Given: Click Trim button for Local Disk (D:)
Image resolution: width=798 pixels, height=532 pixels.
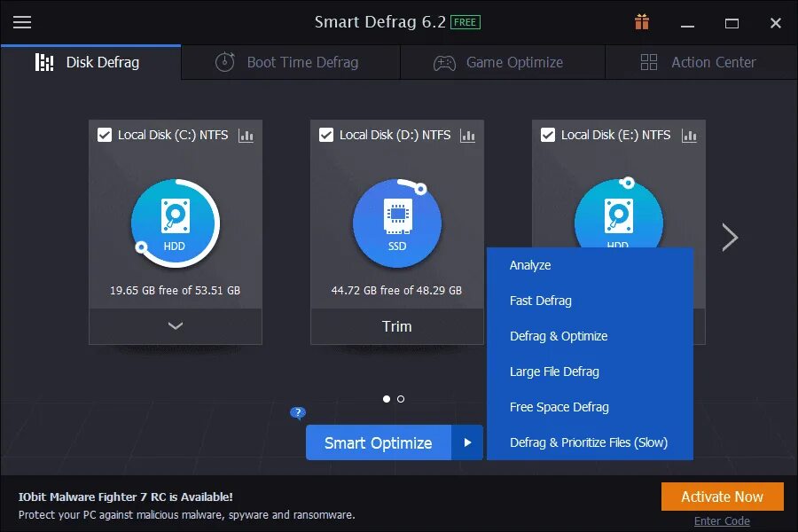Looking at the screenshot, I should pyautogui.click(x=397, y=326).
